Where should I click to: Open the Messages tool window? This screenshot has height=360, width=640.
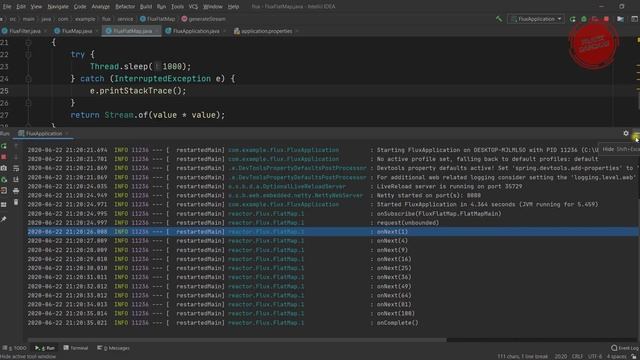tap(113, 348)
